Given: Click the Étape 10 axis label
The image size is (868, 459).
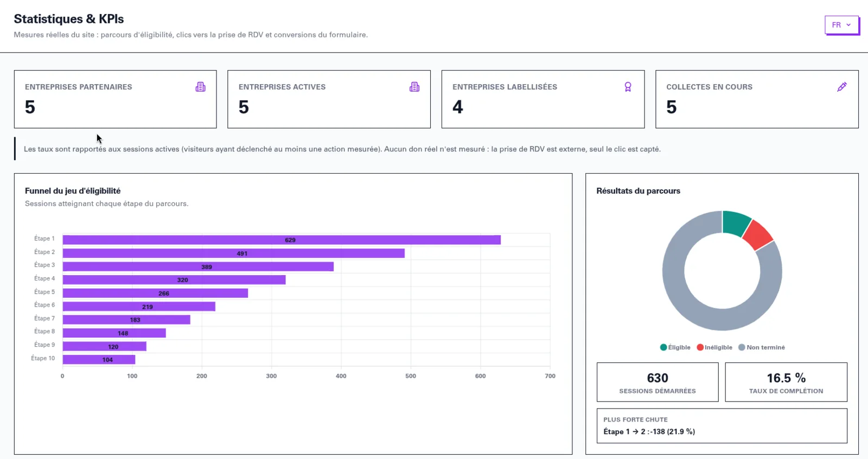Looking at the screenshot, I should click(43, 358).
